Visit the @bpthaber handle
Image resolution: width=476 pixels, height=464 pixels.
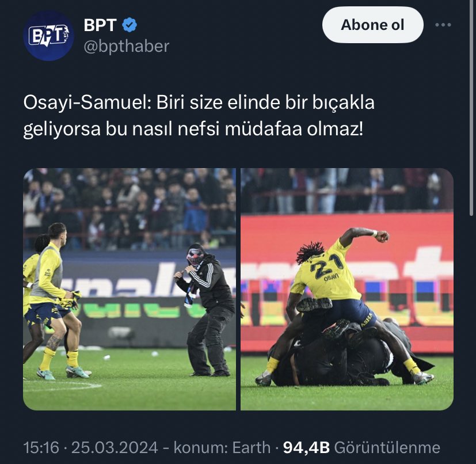click(x=126, y=46)
